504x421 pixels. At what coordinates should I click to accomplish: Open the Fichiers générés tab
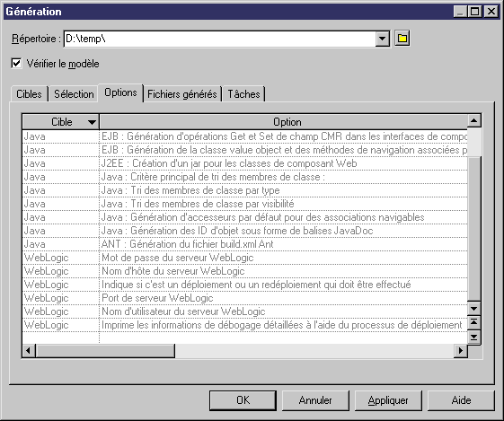182,94
